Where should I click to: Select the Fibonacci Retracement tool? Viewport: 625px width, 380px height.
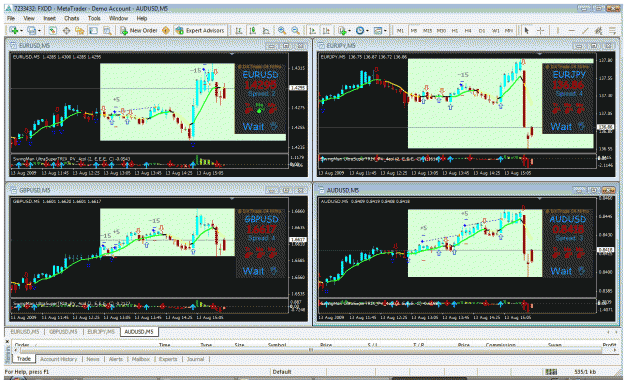612,30
